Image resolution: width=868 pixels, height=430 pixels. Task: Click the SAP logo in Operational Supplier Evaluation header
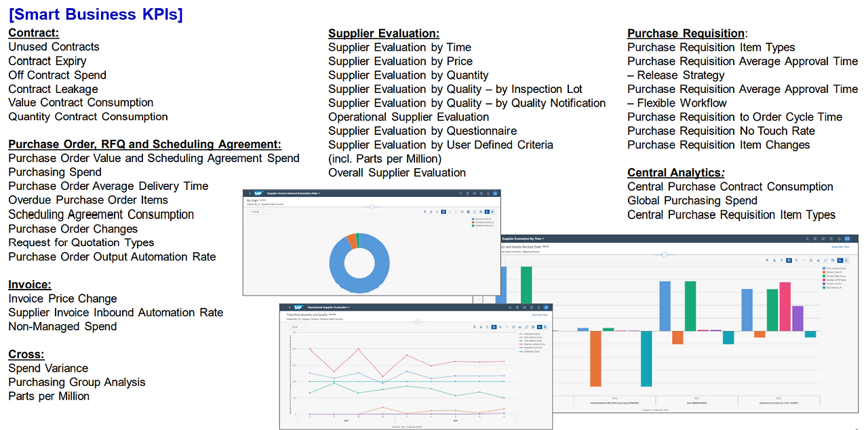(x=298, y=307)
